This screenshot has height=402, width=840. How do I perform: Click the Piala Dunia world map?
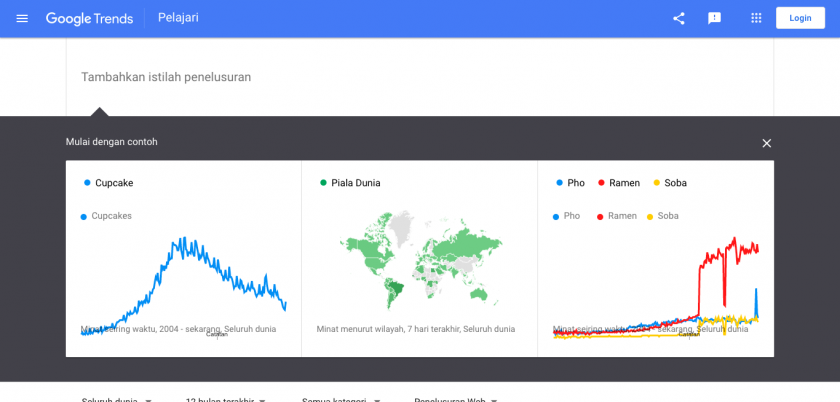pyautogui.click(x=419, y=260)
